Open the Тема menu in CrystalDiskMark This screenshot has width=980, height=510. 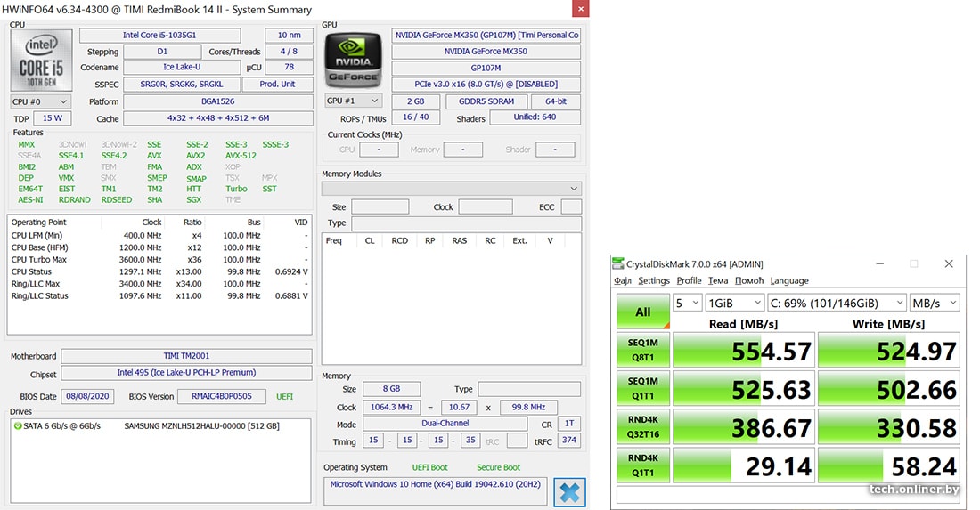(718, 281)
